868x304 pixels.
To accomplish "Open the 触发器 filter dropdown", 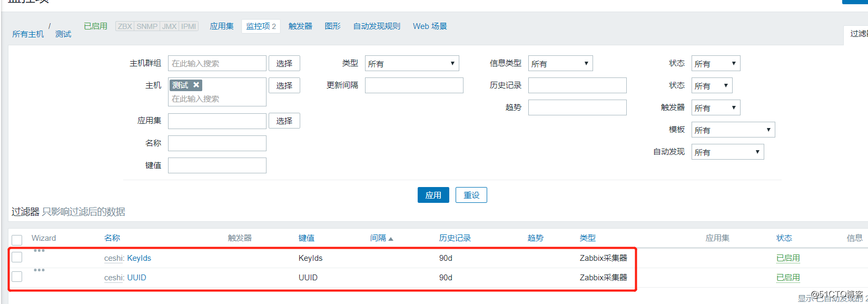I will (716, 107).
